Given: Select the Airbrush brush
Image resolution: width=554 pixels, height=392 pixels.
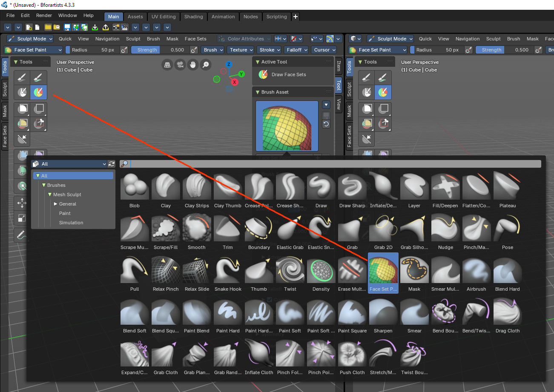Looking at the screenshot, I should (x=476, y=273).
